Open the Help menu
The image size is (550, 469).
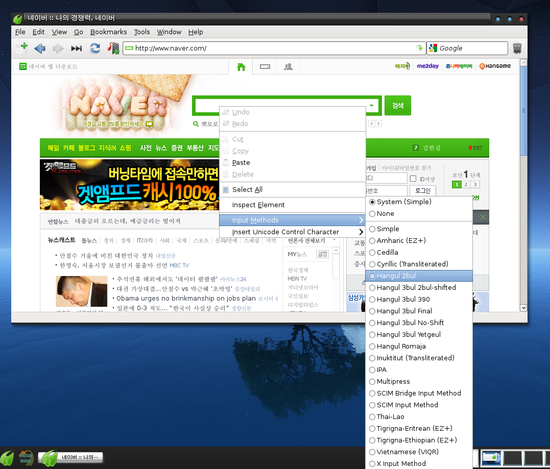195,32
